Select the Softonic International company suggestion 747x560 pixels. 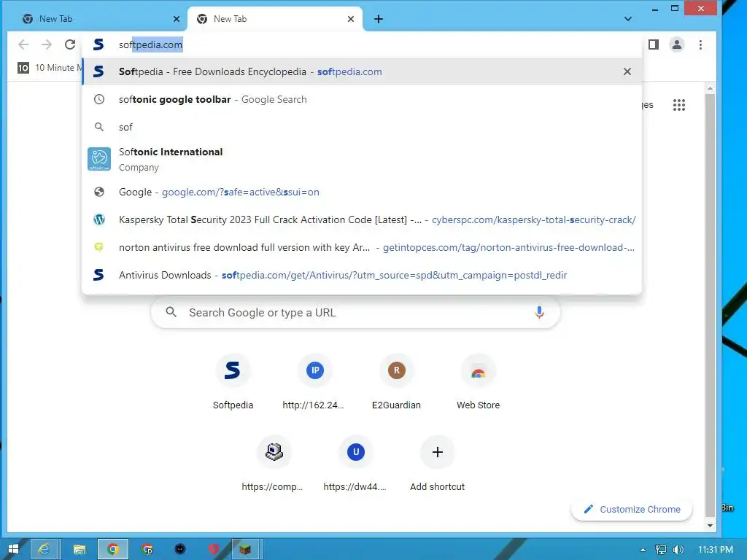coord(362,159)
